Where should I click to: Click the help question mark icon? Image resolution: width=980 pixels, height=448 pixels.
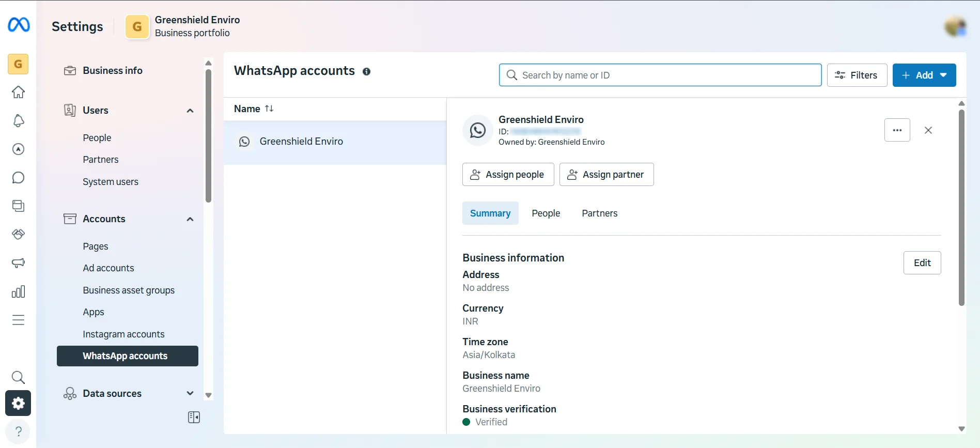click(x=18, y=431)
